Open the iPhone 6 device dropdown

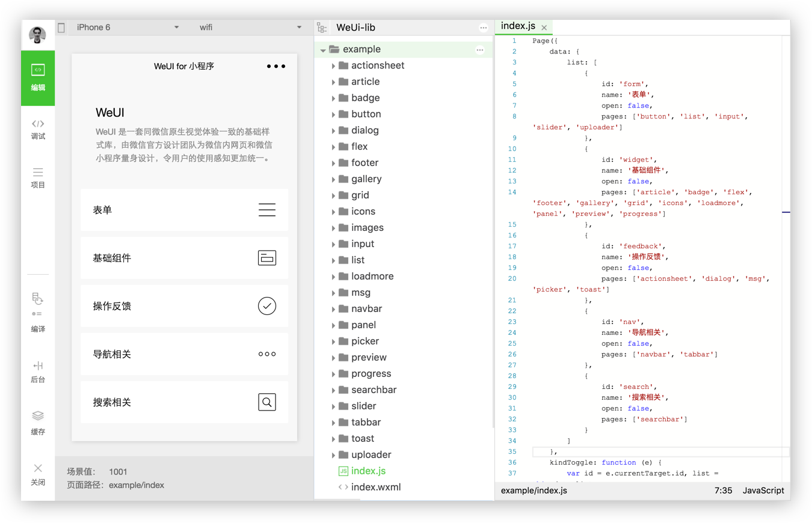[x=128, y=27]
